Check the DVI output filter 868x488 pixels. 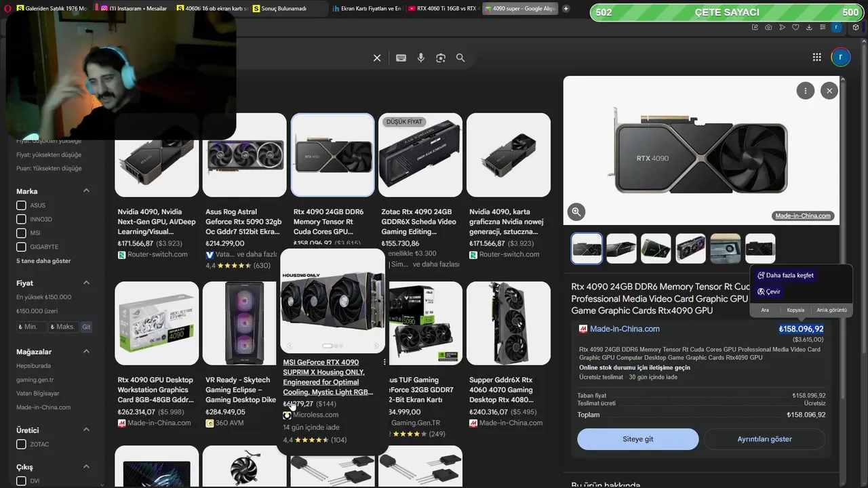pos(21,481)
